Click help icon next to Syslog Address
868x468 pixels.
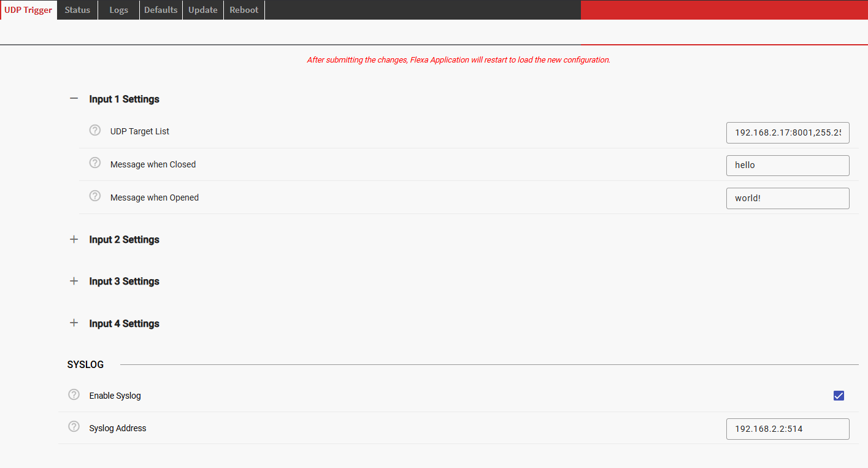coord(74,427)
